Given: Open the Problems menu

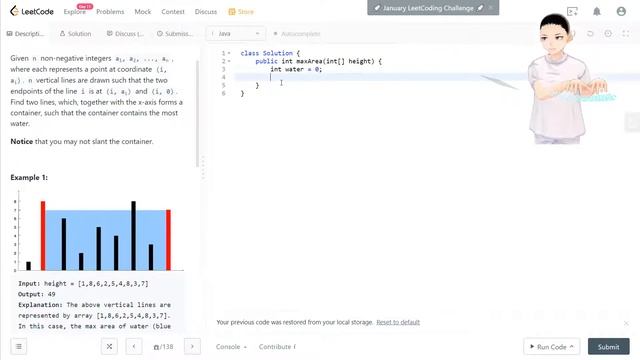Looking at the screenshot, I should click(x=110, y=12).
